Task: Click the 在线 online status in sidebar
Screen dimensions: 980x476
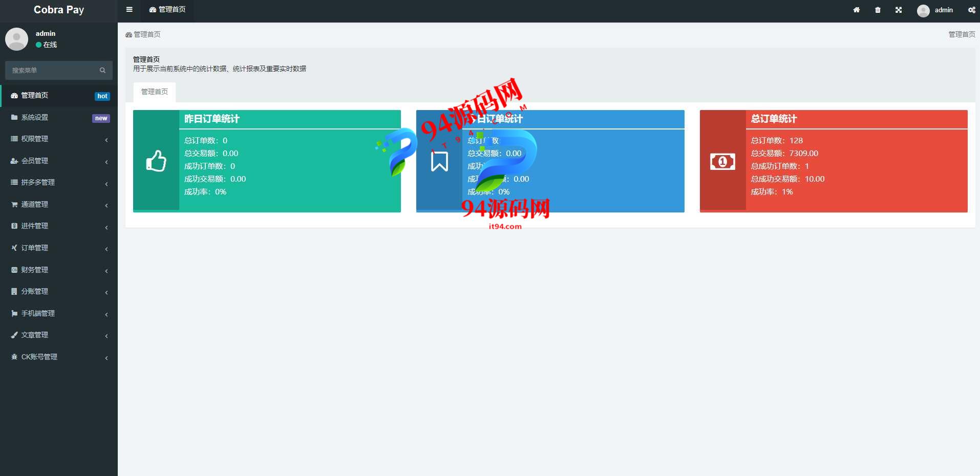Action: coord(47,45)
